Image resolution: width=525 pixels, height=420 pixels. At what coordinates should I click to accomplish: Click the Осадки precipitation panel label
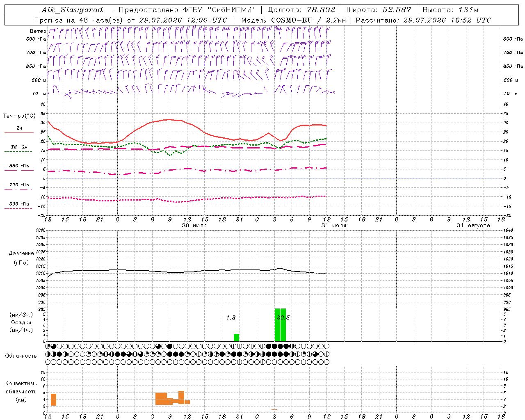point(21,322)
